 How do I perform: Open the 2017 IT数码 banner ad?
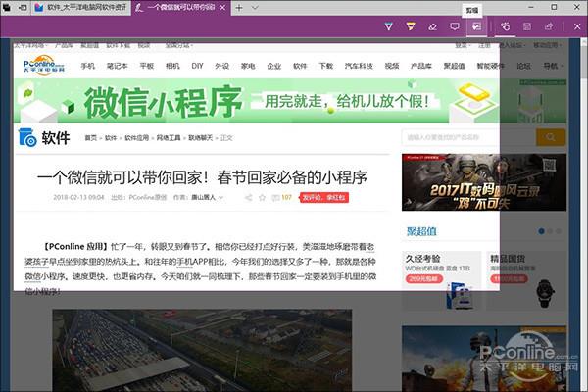(x=484, y=182)
